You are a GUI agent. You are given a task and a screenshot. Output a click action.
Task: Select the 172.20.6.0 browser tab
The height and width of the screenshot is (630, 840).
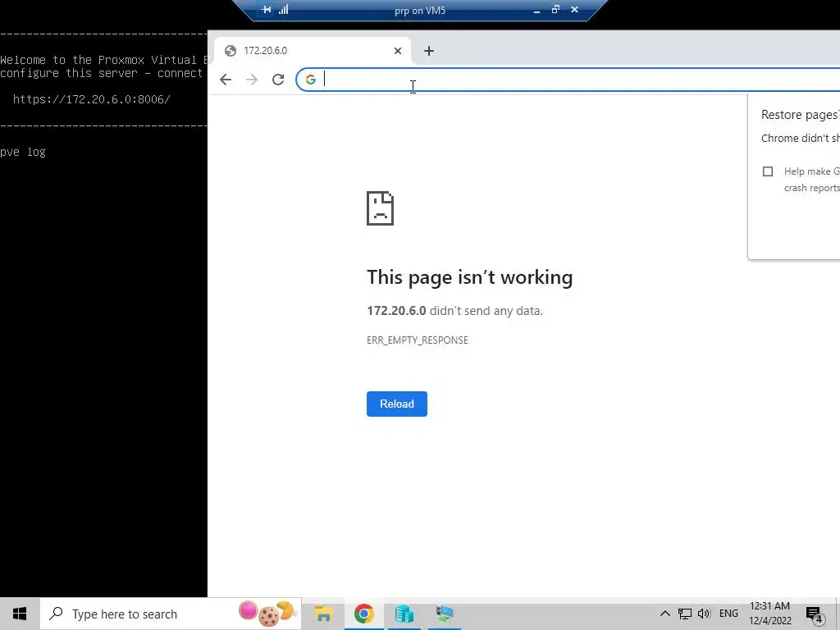(x=313, y=51)
